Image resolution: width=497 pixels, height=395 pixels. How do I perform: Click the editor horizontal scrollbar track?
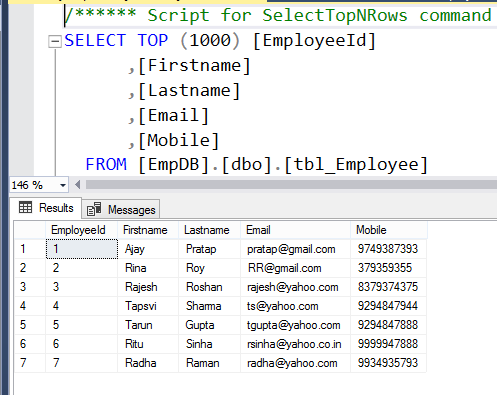[x=291, y=185]
